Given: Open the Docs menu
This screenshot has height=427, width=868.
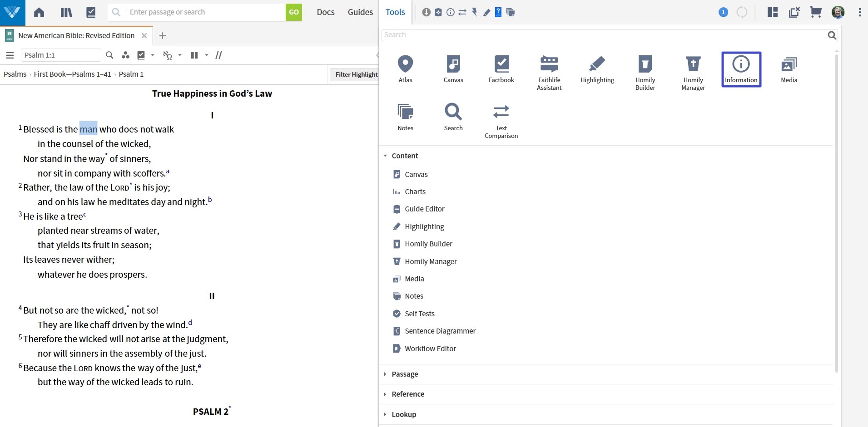Looking at the screenshot, I should pyautogui.click(x=326, y=12).
